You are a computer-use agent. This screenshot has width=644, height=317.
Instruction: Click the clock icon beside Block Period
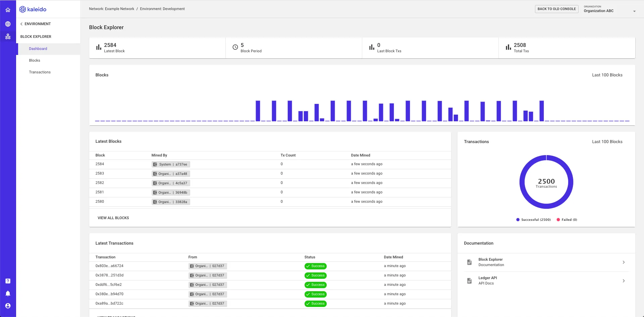pos(235,47)
